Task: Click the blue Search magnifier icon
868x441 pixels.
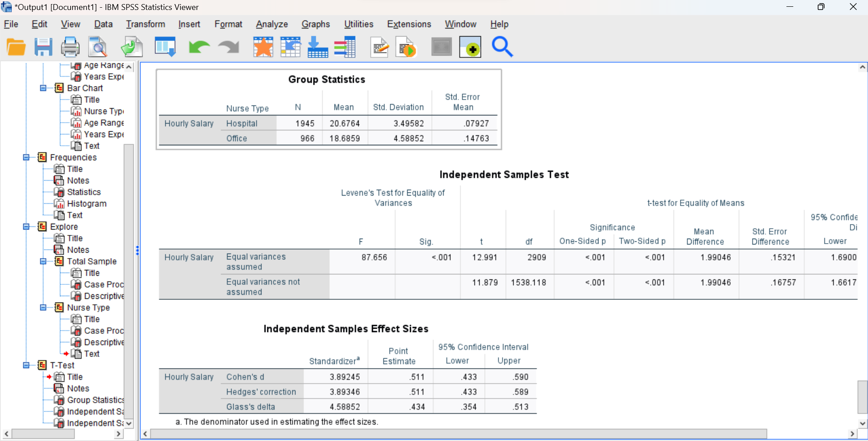Action: pyautogui.click(x=502, y=47)
